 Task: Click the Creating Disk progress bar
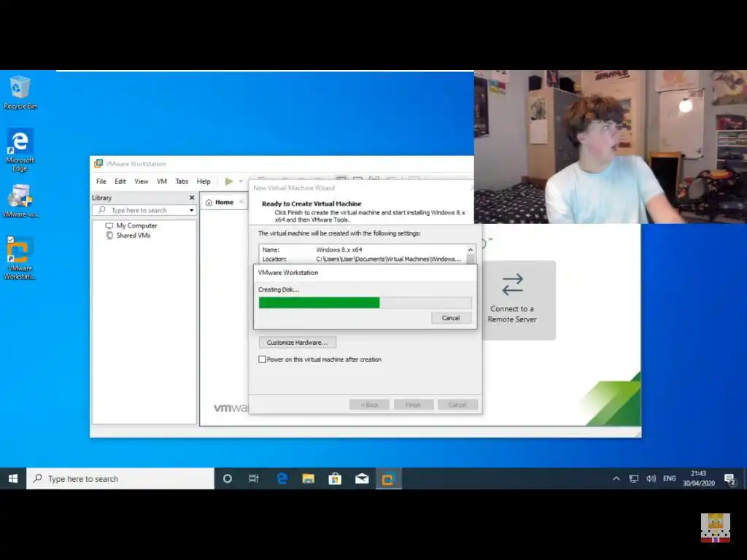(x=365, y=303)
